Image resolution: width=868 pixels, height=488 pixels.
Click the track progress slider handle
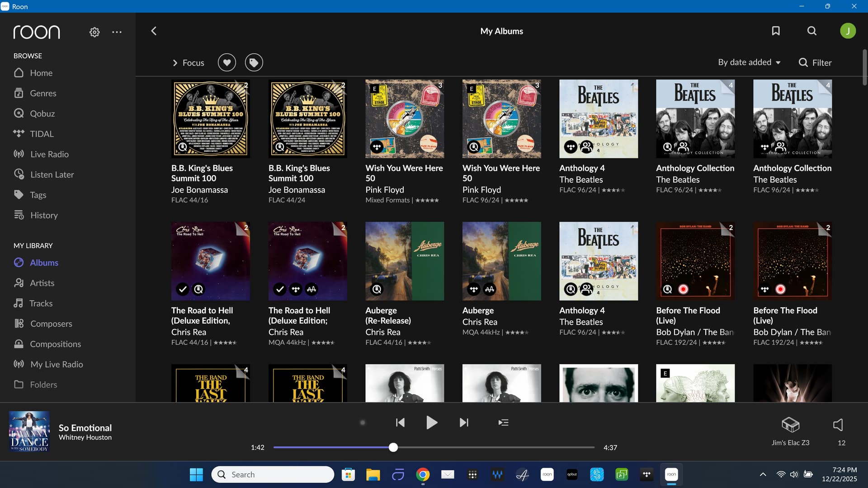click(393, 447)
